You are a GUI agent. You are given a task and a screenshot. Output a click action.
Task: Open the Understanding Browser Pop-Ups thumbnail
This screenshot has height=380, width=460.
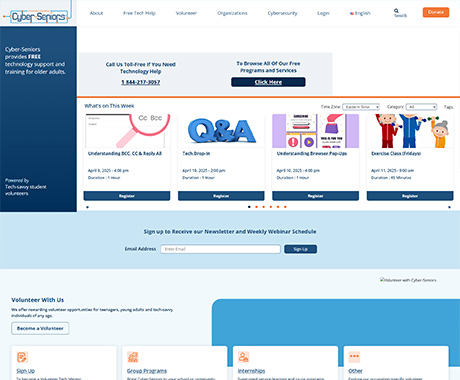(316, 131)
